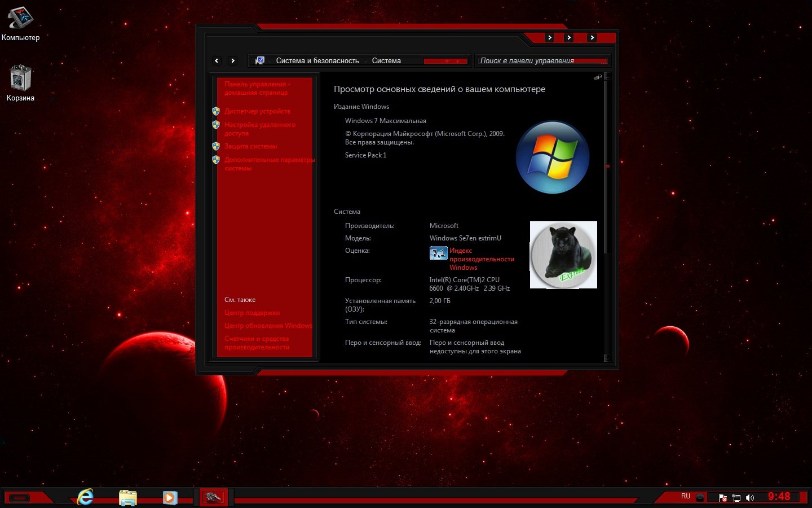Open the Корзина recycle bin icon
This screenshot has height=508, width=812.
[20, 83]
